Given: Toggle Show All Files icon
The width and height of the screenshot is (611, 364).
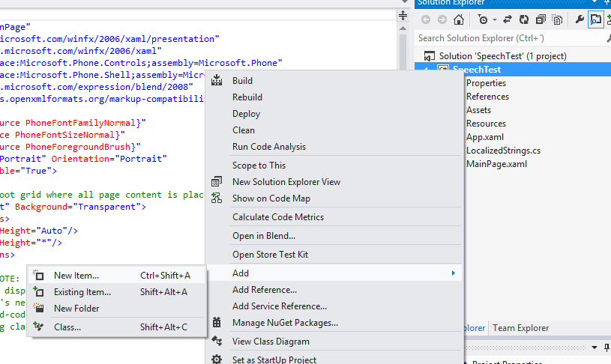Looking at the screenshot, I should [x=557, y=19].
